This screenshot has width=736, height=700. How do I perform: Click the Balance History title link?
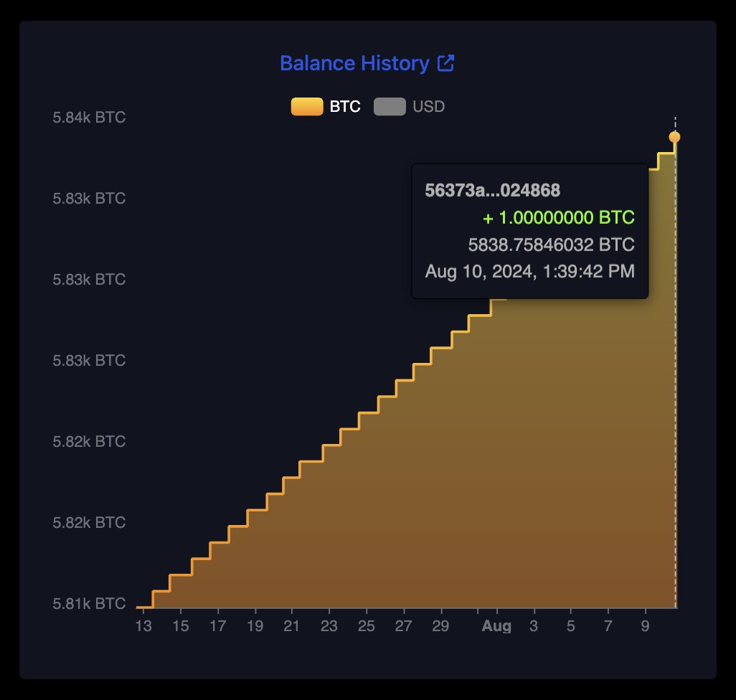point(354,63)
